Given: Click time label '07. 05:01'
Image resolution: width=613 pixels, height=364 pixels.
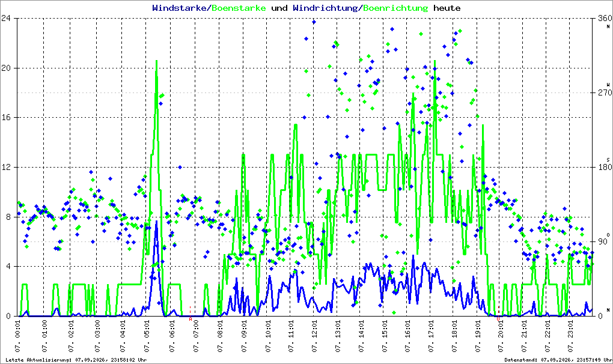Looking at the screenshot, I should pos(147,336).
